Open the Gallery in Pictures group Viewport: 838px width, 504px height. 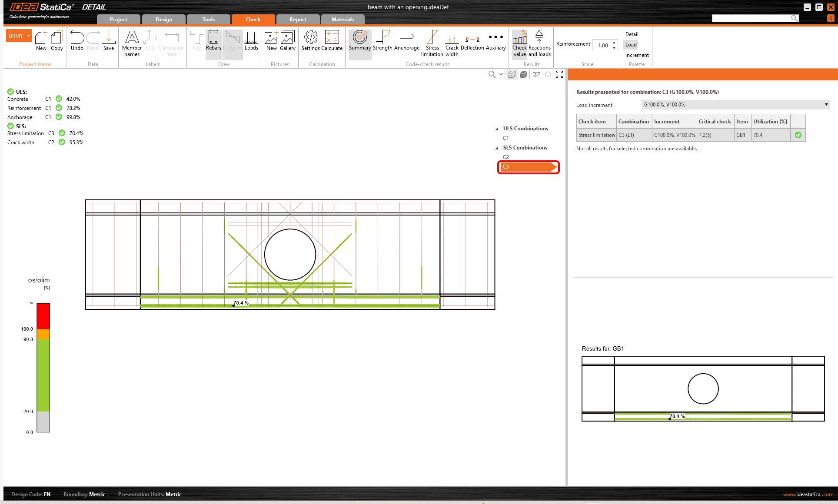[x=287, y=42]
